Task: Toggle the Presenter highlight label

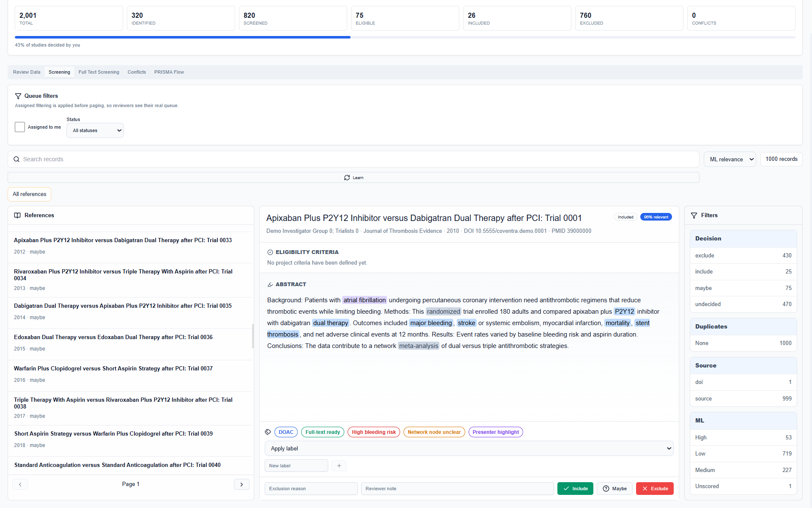Action: (x=496, y=432)
